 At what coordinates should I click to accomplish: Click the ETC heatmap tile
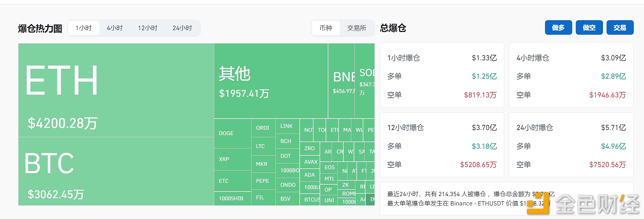pyautogui.click(x=233, y=181)
